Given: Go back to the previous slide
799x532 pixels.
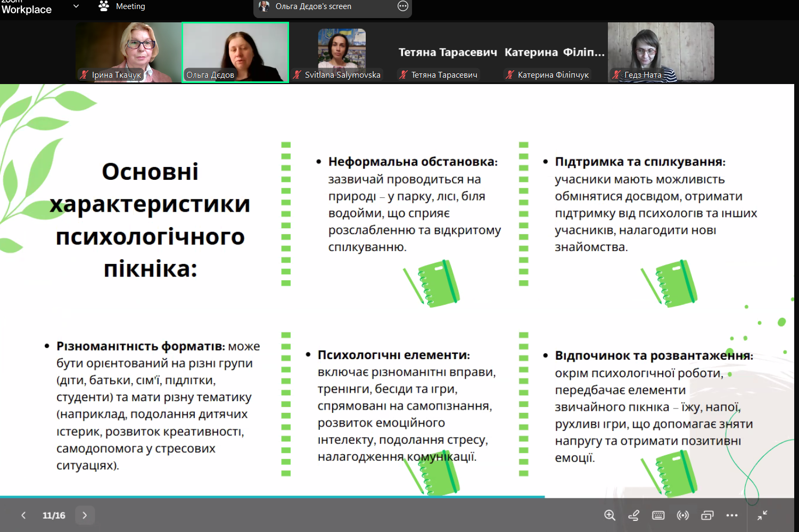Looking at the screenshot, I should coord(23,515).
